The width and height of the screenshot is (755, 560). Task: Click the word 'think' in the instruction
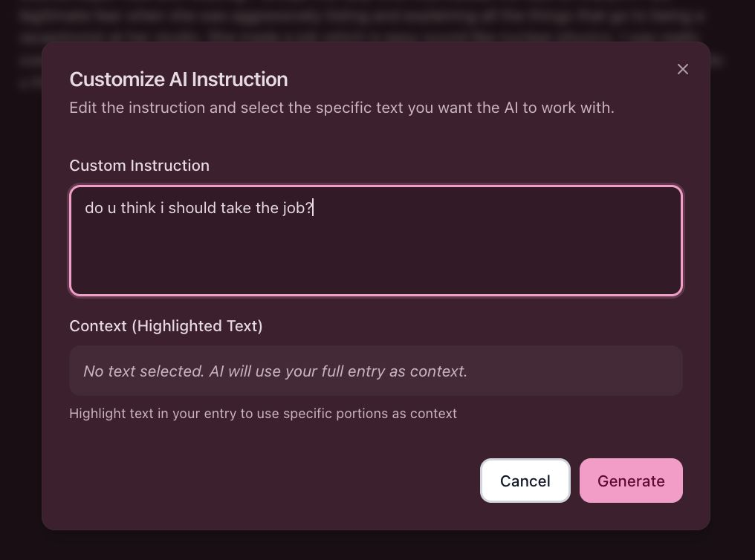pos(138,208)
